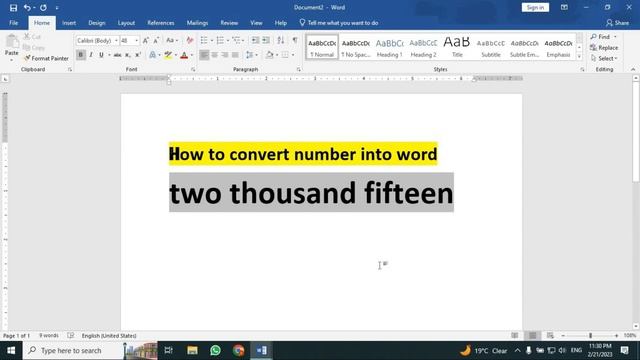The image size is (640, 360).
Task: Align the text to the left
Action: (204, 55)
